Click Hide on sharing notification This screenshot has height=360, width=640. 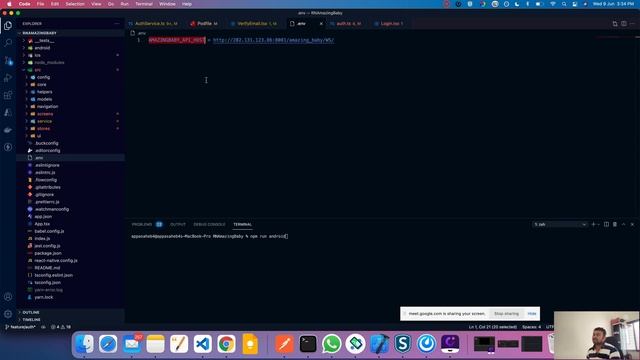coord(531,313)
